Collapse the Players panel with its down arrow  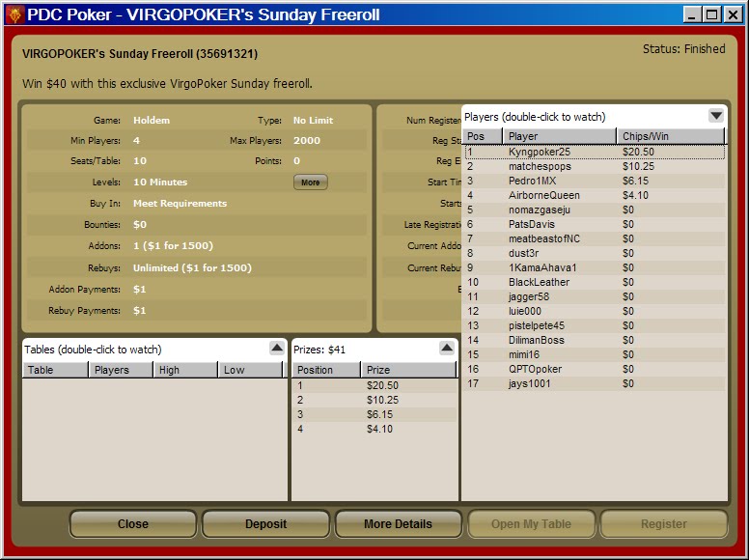(715, 116)
